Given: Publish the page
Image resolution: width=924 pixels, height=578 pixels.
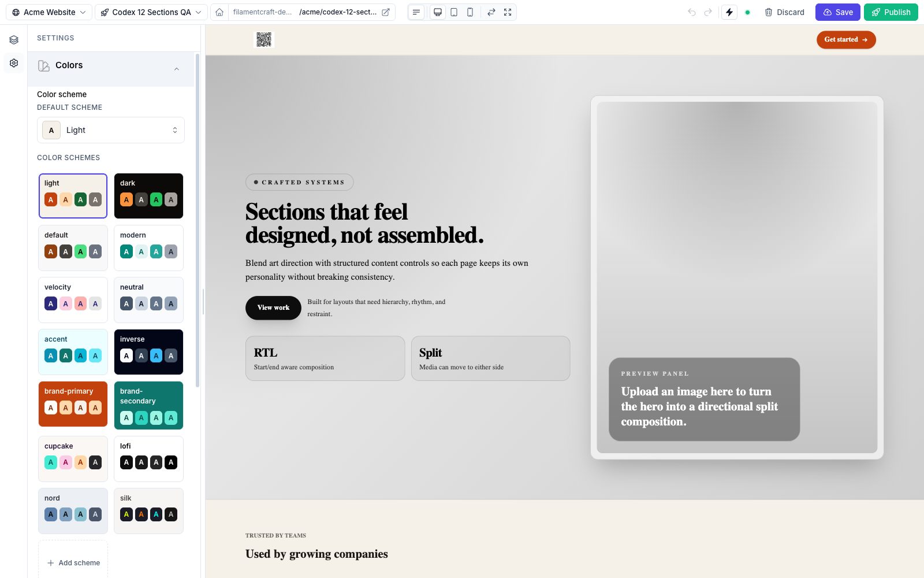Looking at the screenshot, I should (891, 12).
